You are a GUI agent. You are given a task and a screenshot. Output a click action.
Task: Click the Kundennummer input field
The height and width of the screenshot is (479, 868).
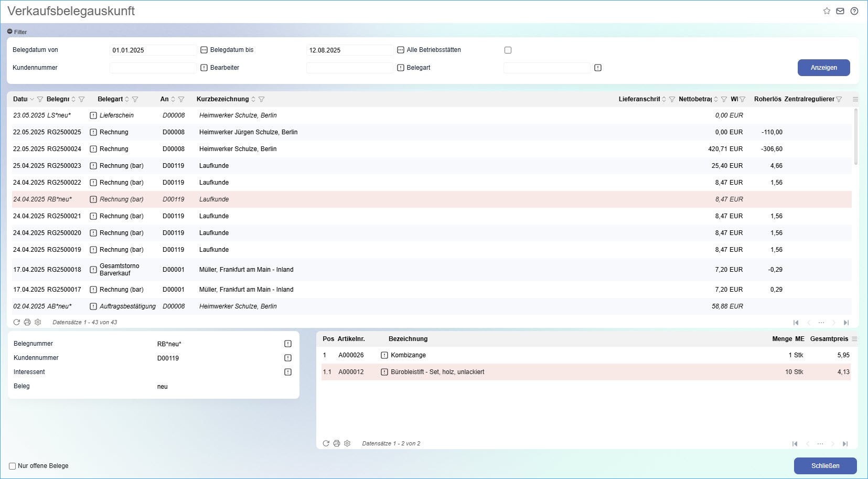(153, 68)
